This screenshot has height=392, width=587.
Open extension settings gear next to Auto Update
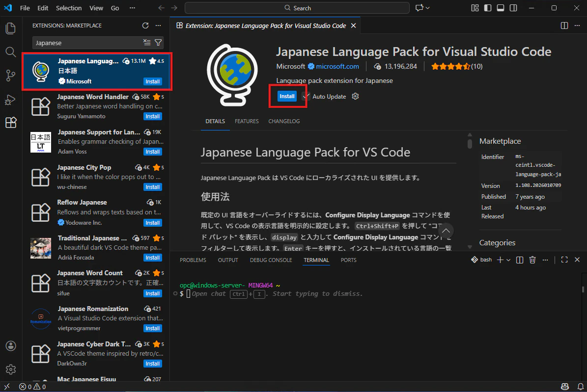[355, 96]
